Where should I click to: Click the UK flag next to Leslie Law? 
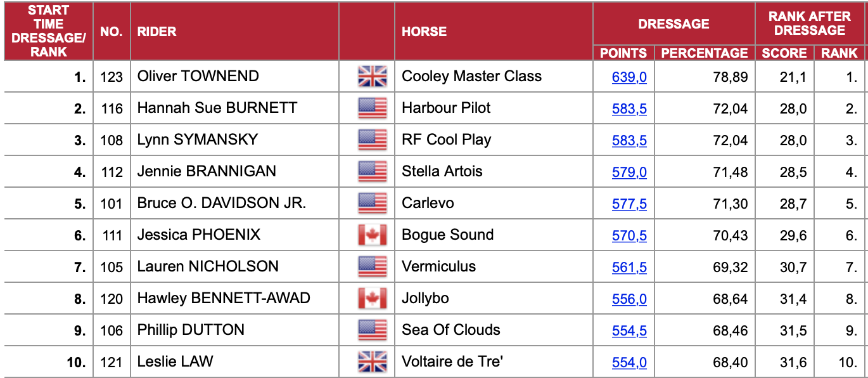pyautogui.click(x=372, y=362)
